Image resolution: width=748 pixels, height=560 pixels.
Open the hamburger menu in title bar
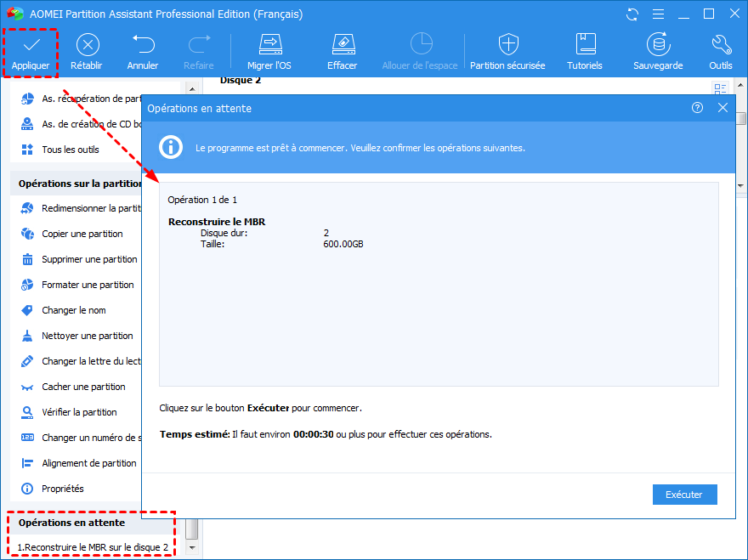[x=658, y=14]
